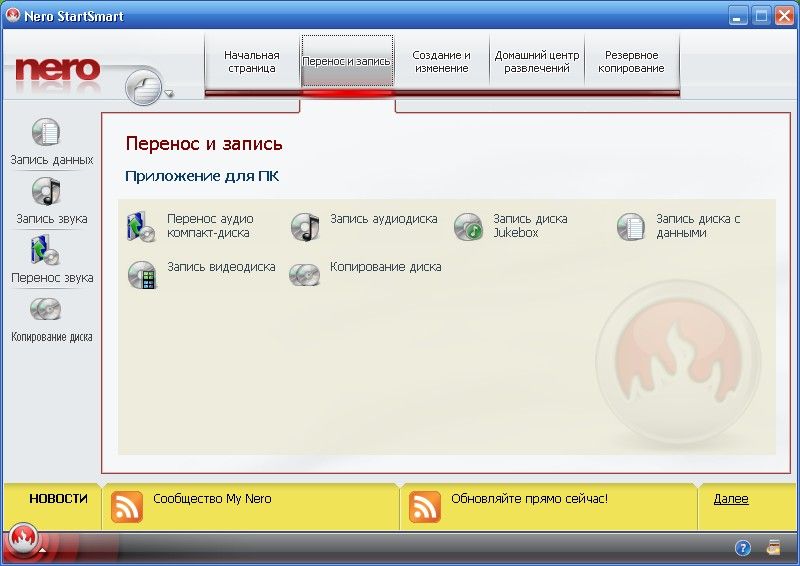
Task: Open the Перенос аудио компакт-диска icon
Action: pos(141,226)
